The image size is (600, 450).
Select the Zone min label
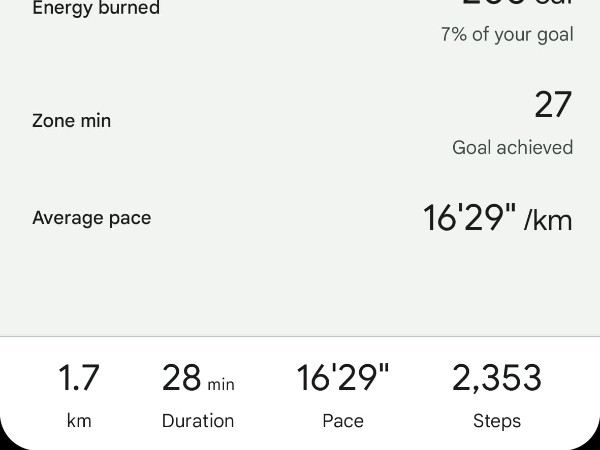click(x=71, y=121)
